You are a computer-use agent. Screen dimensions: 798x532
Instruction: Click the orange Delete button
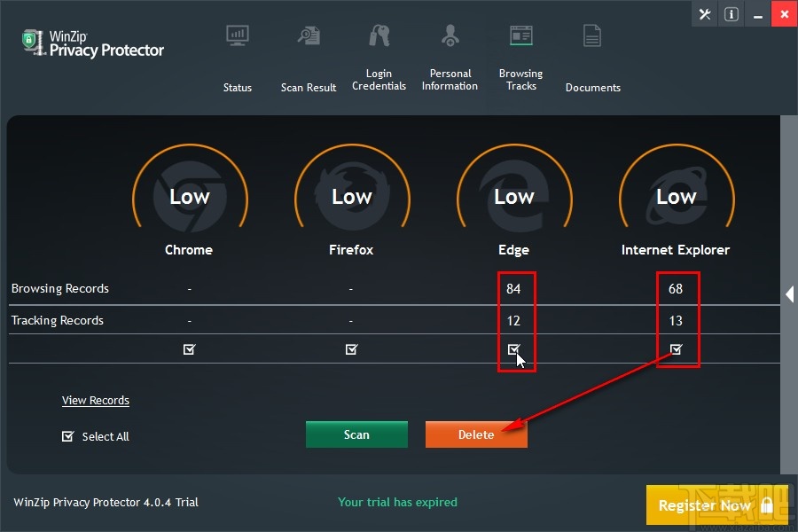[x=476, y=434]
